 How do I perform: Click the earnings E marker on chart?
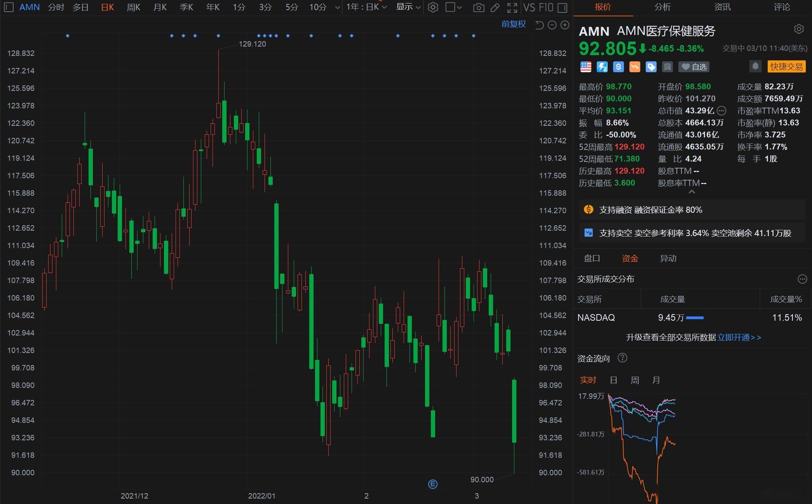coord(432,484)
